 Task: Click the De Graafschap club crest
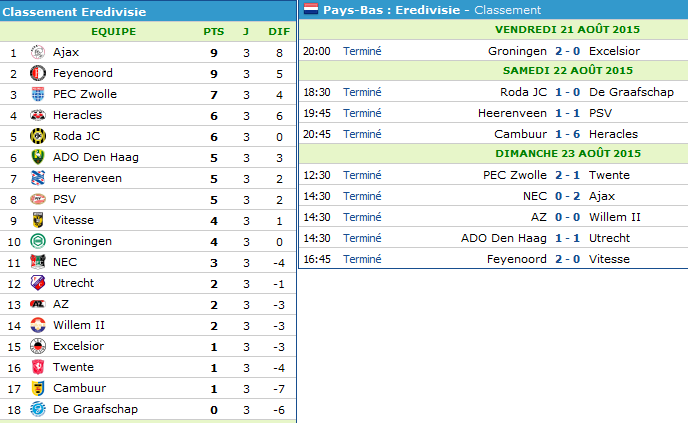38,409
